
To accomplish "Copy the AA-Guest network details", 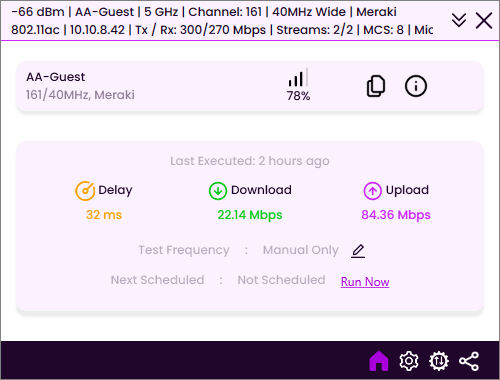I will 376,86.
